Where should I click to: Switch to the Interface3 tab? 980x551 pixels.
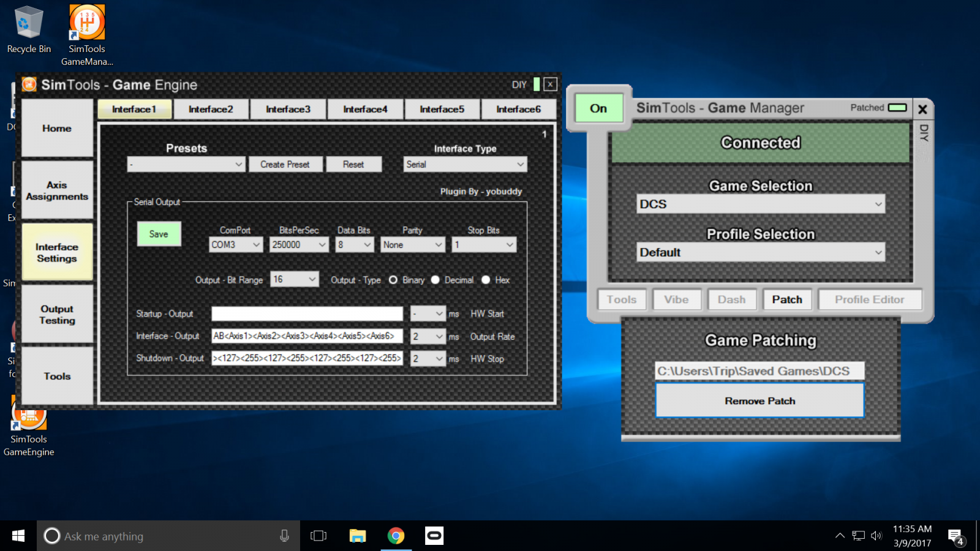pos(288,109)
